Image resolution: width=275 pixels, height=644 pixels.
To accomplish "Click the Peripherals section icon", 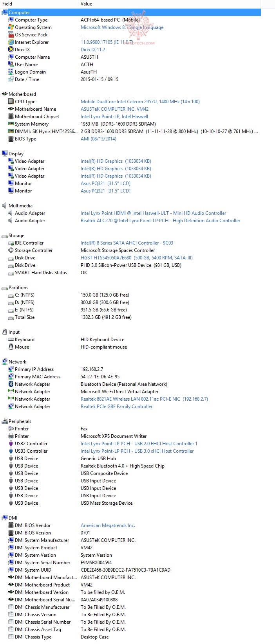I will (x=5, y=421).
